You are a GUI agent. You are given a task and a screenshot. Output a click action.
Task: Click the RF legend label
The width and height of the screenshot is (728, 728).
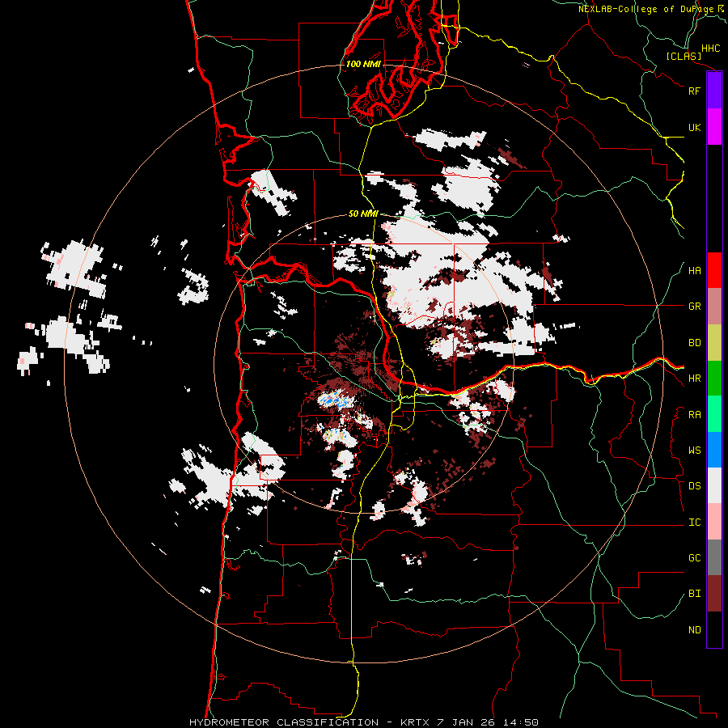[x=695, y=91]
